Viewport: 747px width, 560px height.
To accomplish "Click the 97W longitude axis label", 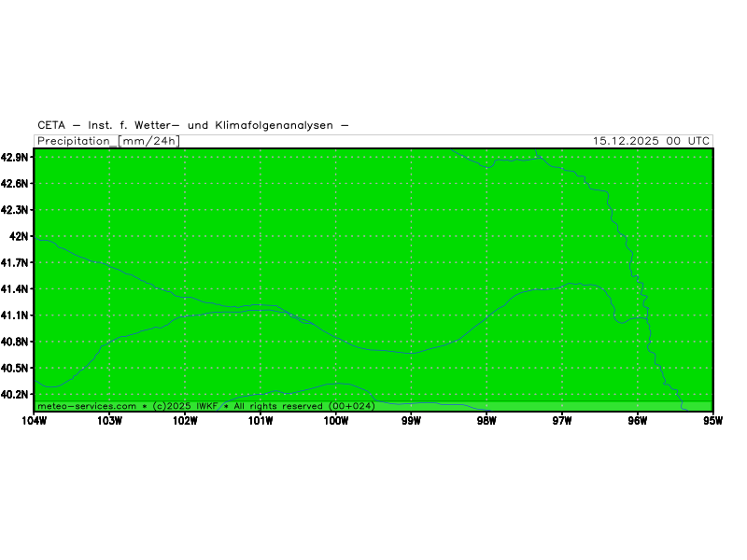I will (562, 420).
